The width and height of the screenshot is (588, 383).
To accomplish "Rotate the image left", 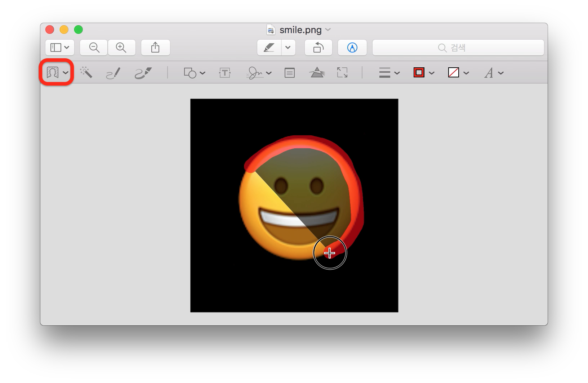I will (x=318, y=48).
